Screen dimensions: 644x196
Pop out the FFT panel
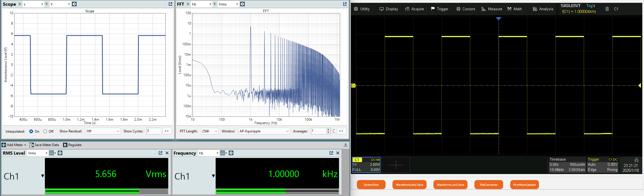click(x=345, y=4)
